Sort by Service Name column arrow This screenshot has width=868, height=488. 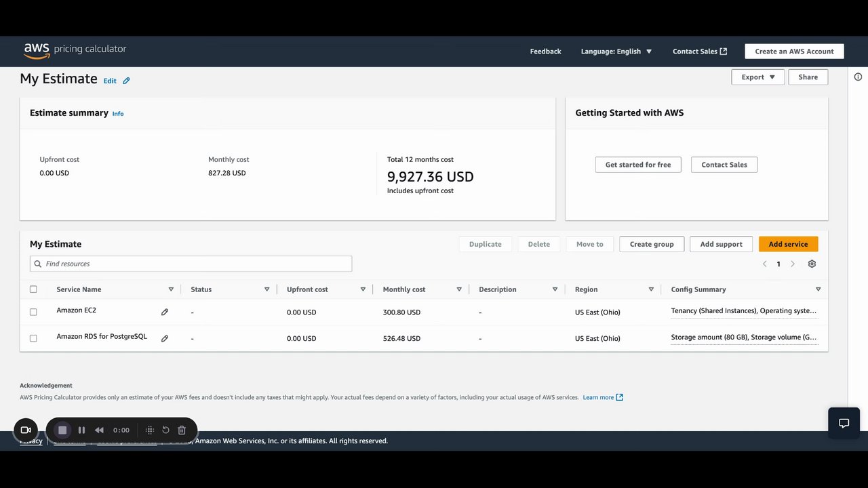(x=171, y=289)
